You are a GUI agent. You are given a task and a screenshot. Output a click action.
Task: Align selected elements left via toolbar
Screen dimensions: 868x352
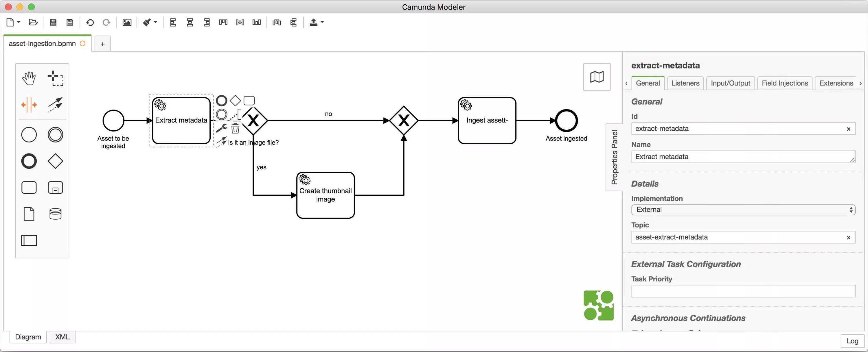(173, 22)
